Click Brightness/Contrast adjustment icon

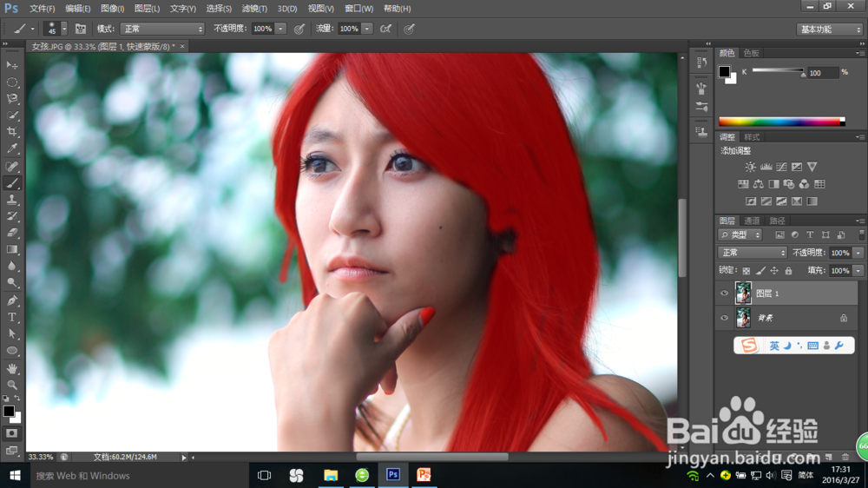[750, 167]
